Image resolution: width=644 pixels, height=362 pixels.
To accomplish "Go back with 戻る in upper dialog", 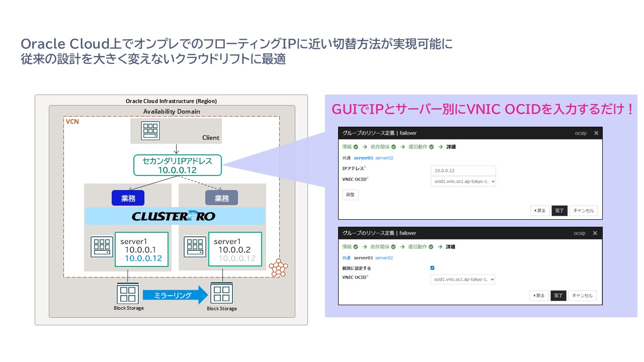I will coord(540,211).
